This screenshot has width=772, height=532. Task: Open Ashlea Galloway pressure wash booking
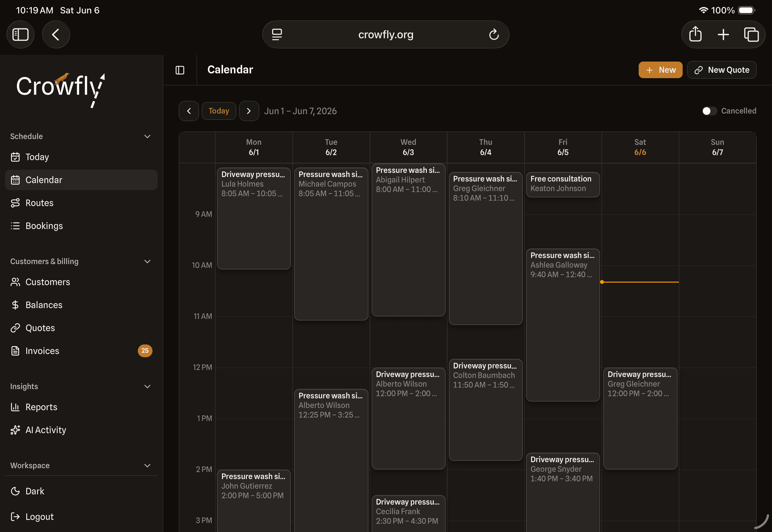click(563, 325)
